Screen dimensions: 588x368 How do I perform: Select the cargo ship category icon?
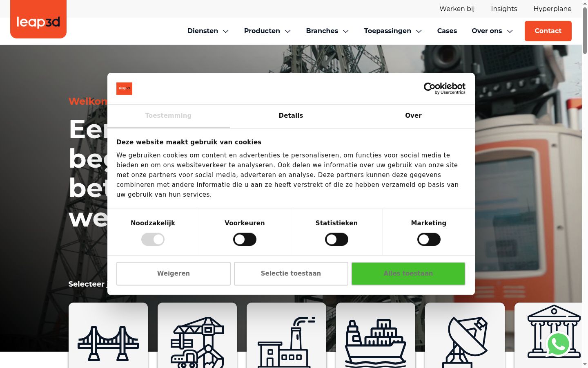point(376,343)
